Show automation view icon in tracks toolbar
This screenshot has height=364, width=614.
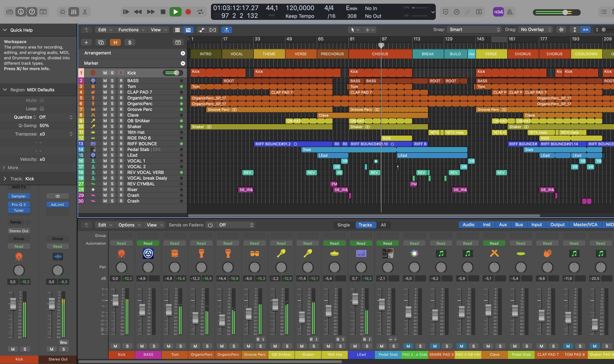click(201, 30)
